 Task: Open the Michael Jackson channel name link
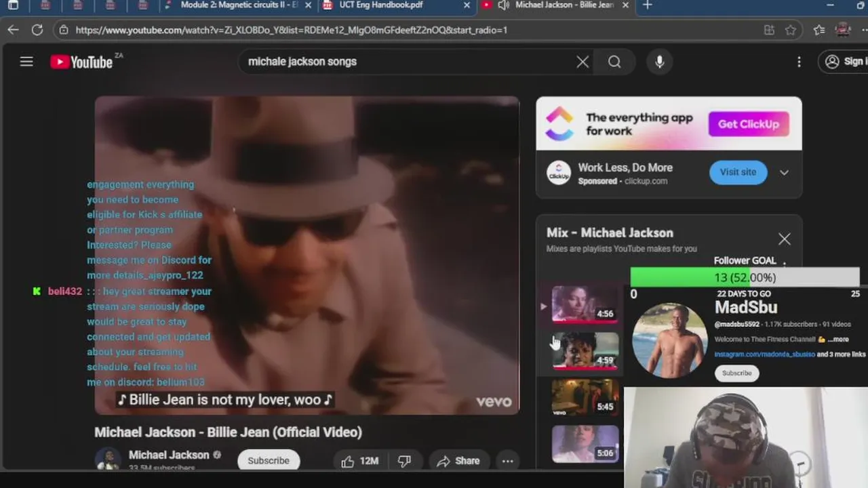[x=169, y=455]
